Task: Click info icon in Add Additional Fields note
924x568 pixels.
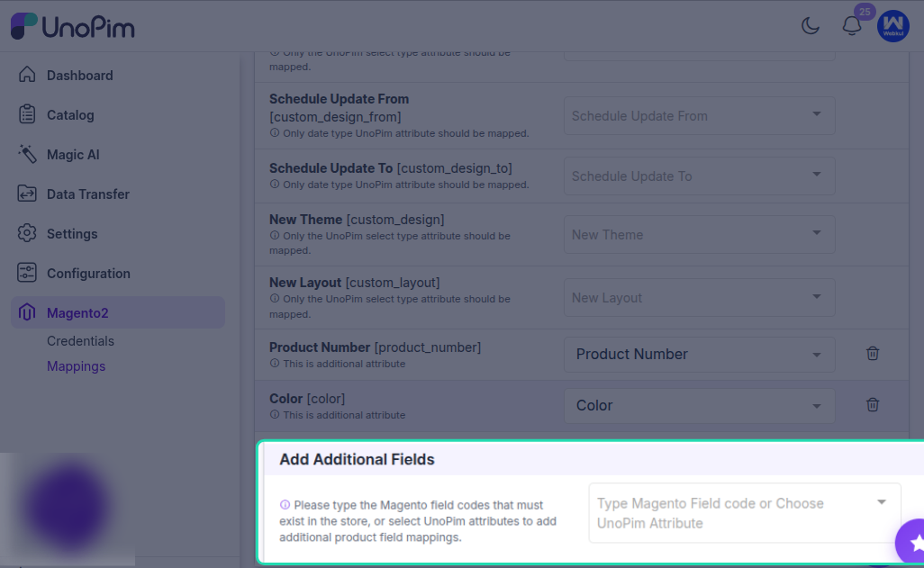Action: pyautogui.click(x=285, y=505)
